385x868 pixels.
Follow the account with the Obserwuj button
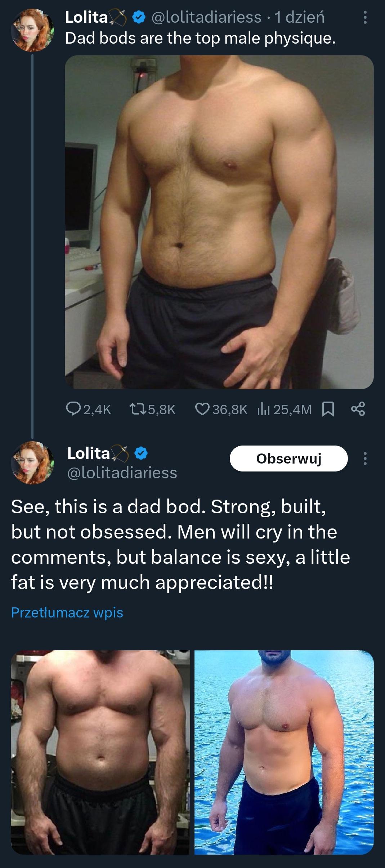pyautogui.click(x=289, y=459)
